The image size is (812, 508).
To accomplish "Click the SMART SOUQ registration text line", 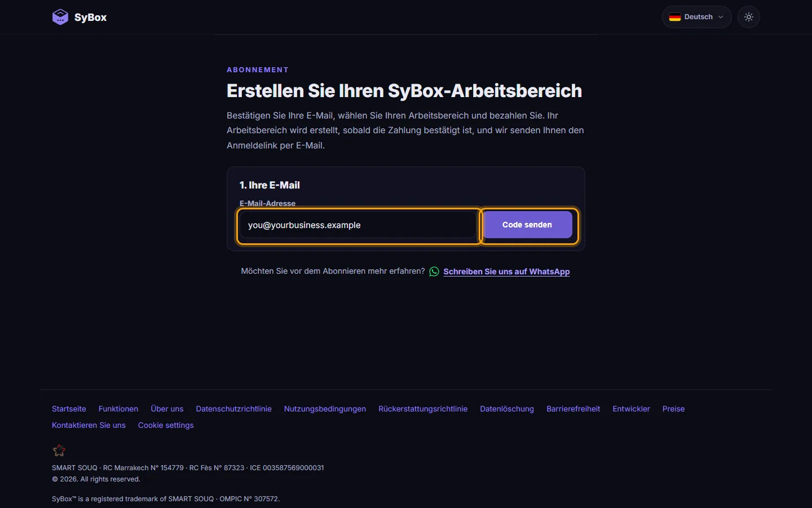I will 188,468.
